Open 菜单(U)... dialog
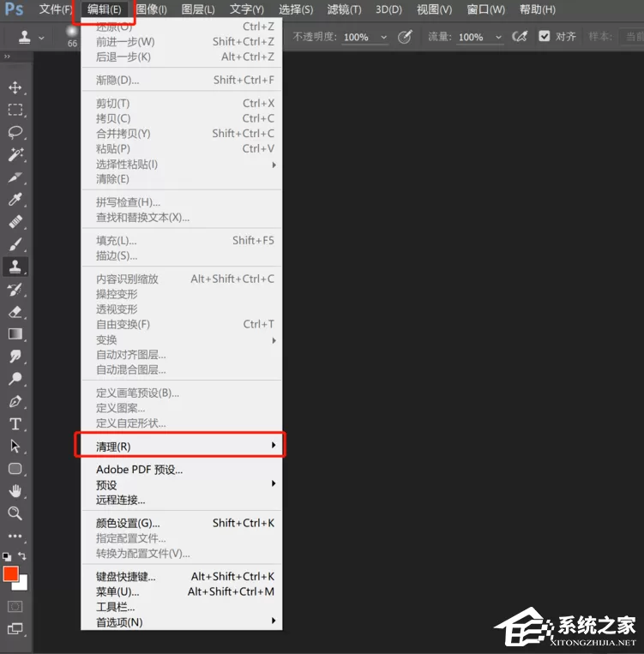 tap(182, 591)
